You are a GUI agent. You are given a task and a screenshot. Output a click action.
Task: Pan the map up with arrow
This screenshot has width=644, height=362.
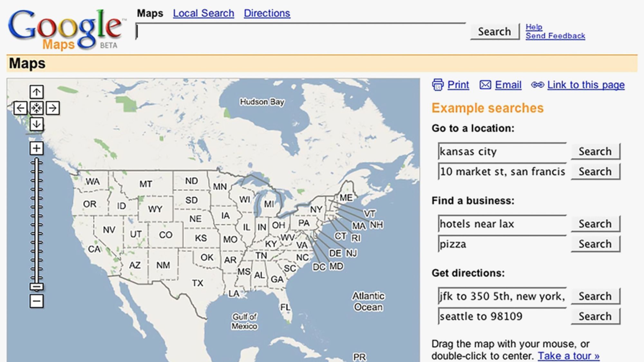[x=36, y=92]
